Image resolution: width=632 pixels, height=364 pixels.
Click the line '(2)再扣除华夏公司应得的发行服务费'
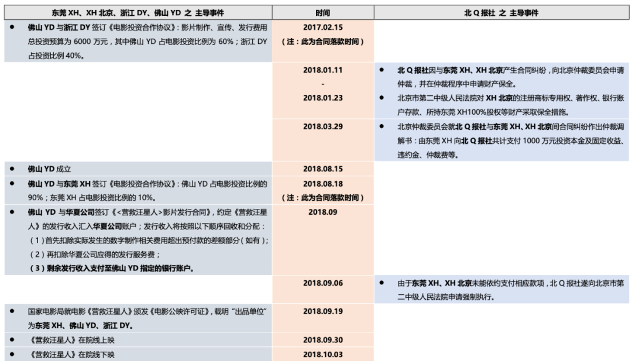point(95,255)
